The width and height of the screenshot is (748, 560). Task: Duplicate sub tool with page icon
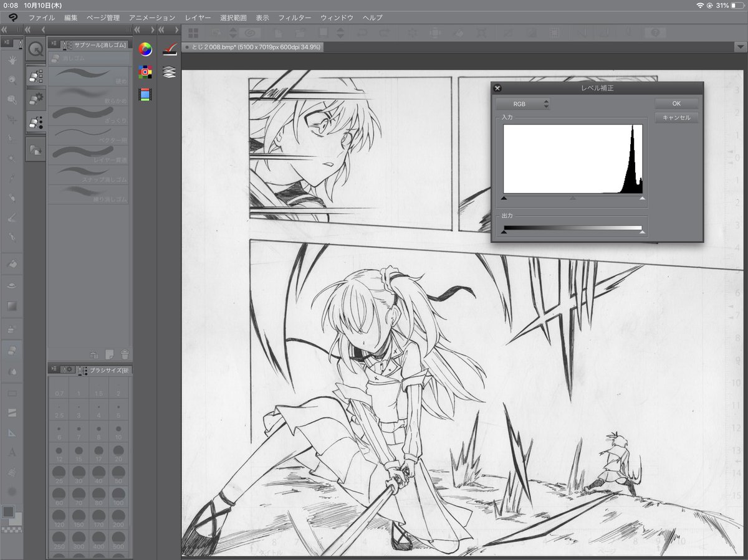coord(110,354)
